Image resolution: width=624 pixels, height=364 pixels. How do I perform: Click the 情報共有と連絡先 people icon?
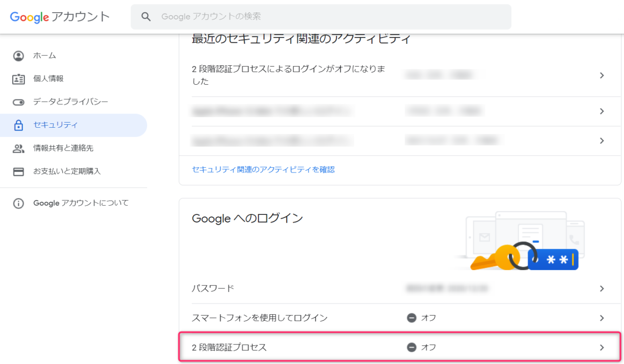tap(19, 149)
